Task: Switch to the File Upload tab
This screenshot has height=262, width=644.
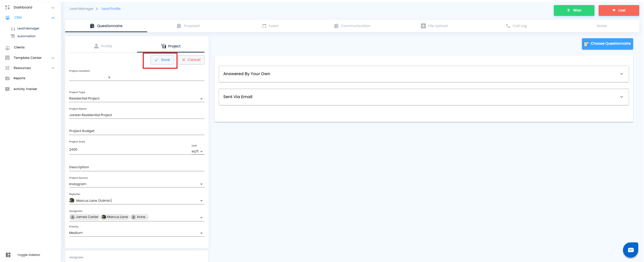Action: (x=434, y=26)
